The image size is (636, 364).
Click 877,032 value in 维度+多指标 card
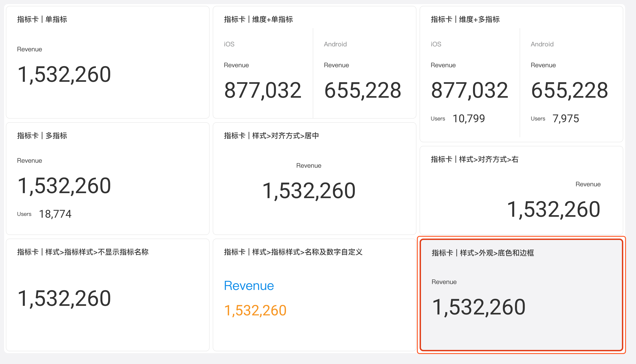click(470, 90)
